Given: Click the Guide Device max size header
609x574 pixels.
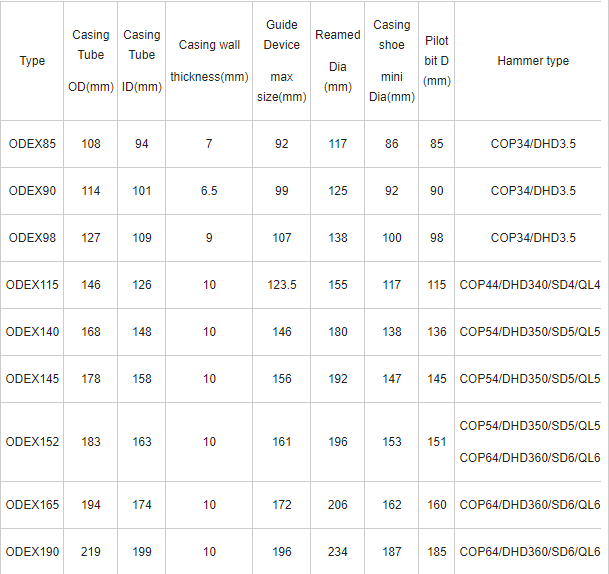Looking at the screenshot, I should click(281, 61).
